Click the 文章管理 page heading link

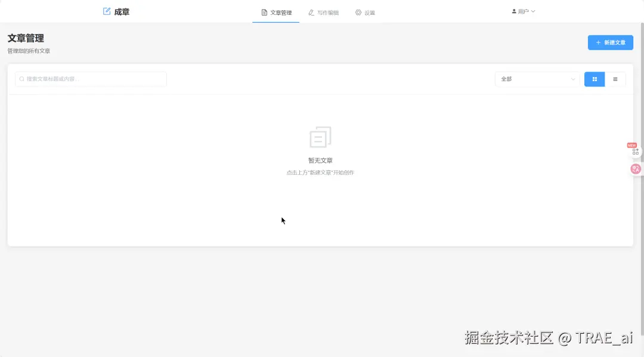tap(24, 38)
